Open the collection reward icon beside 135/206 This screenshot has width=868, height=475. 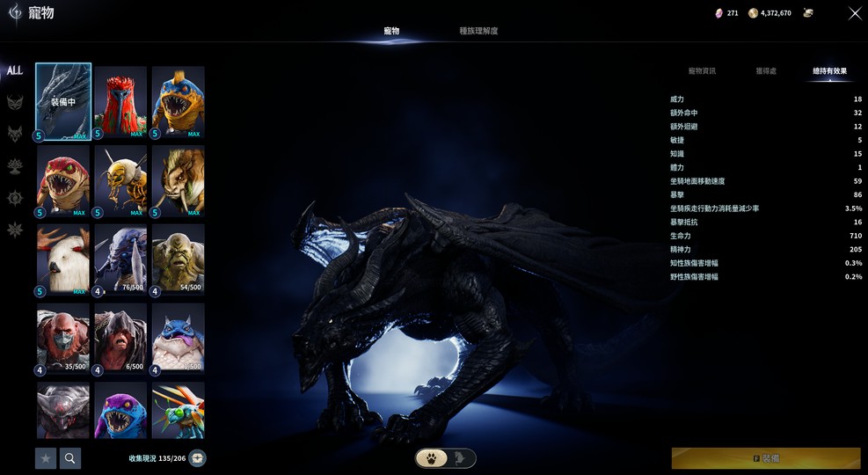click(198, 457)
